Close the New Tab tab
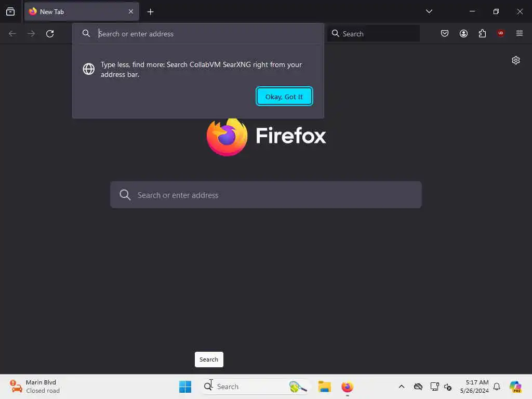The height and width of the screenshot is (399, 532). coord(130,11)
